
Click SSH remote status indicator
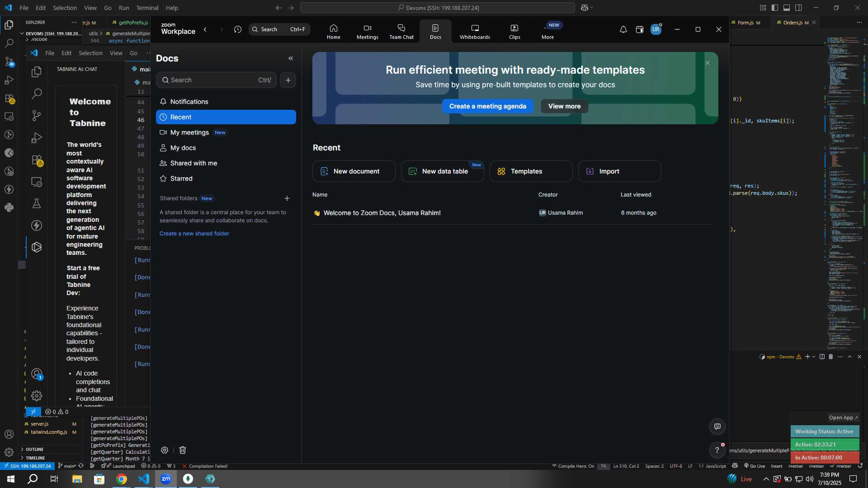(28, 466)
